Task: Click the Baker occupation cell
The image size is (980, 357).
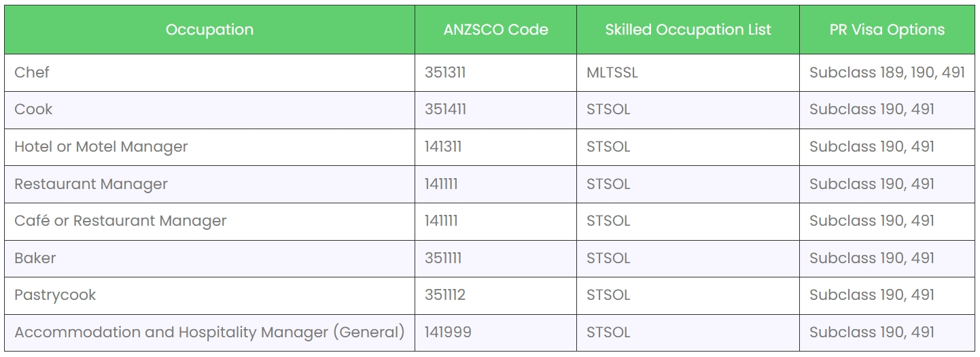Action: (35, 258)
